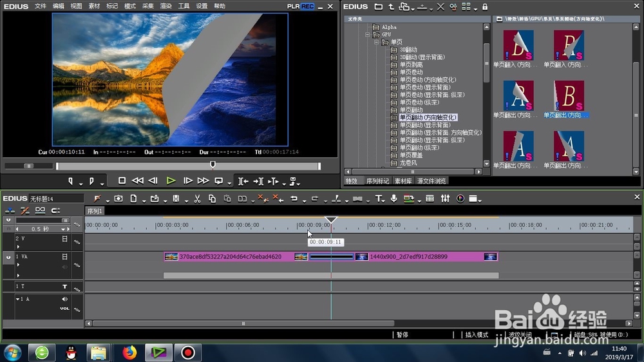
Task: Select the 序列1 sequence tab
Action: coord(95,211)
